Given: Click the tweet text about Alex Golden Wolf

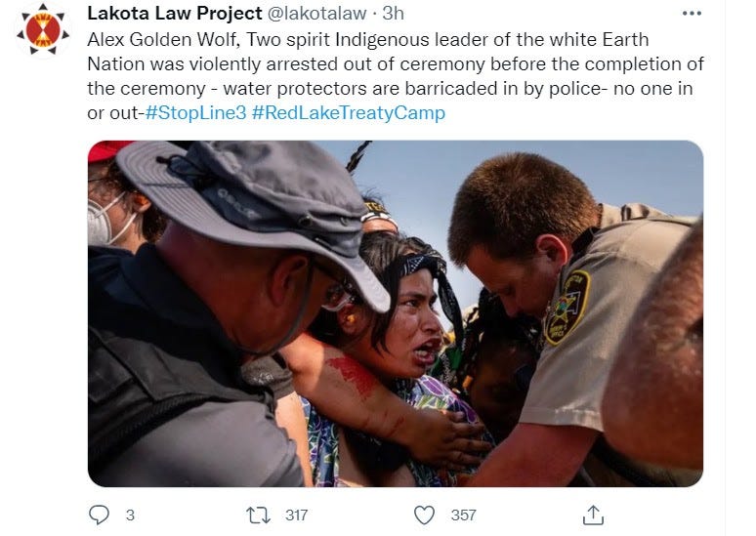Looking at the screenshot, I should point(396,76).
